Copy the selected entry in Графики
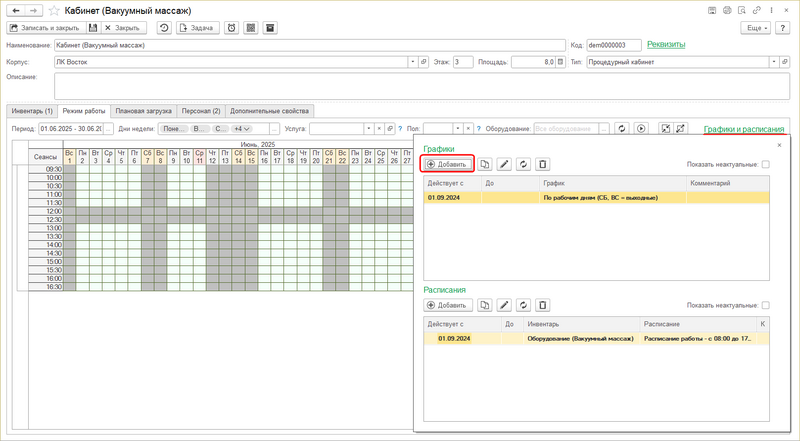800x441 pixels. coord(485,164)
